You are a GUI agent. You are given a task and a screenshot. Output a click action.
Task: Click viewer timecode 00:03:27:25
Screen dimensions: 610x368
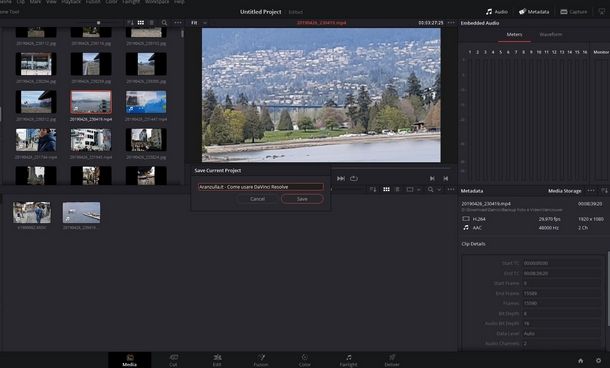431,23
